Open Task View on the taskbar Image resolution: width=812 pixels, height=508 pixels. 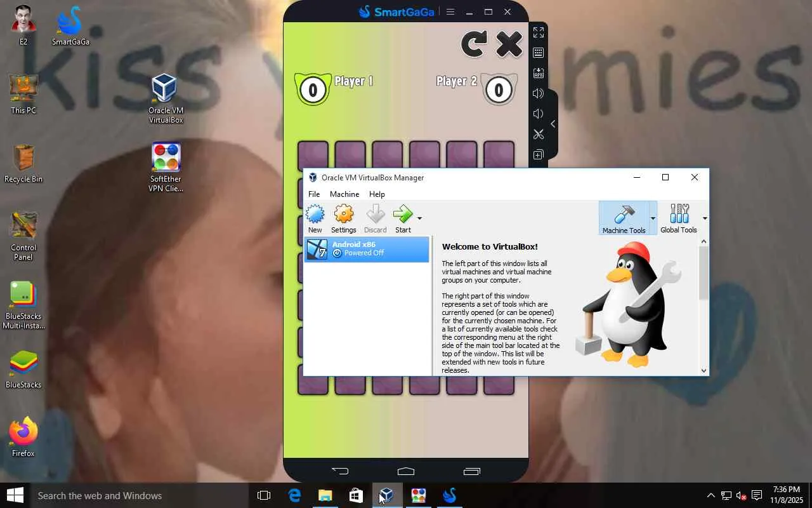pos(264,495)
